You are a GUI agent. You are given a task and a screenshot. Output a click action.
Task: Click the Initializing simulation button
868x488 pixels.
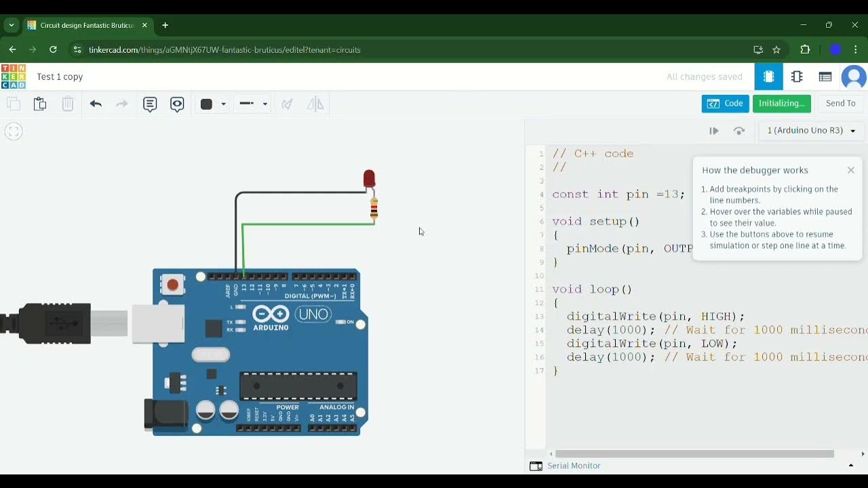[781, 103]
